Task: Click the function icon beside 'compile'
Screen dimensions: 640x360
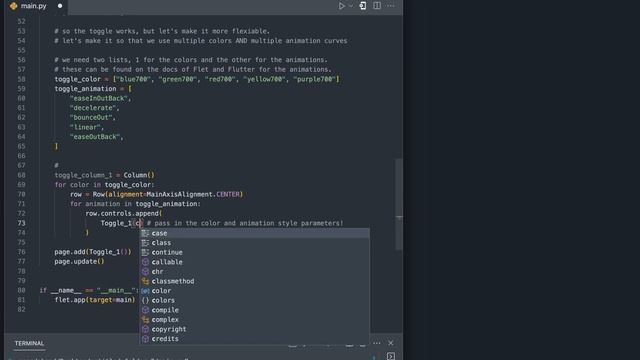Action: click(145, 310)
